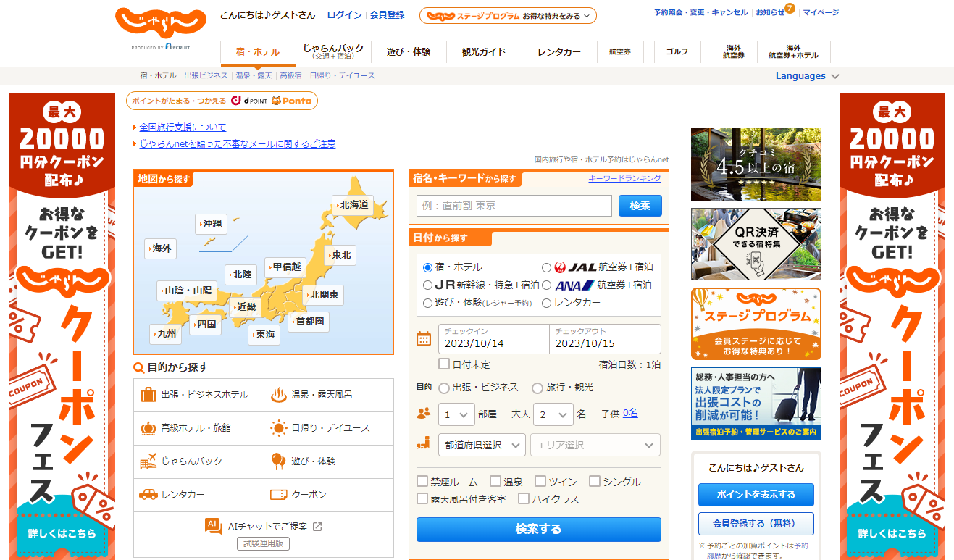This screenshot has width=954, height=560.
Task: Click the balloon icon for 遊び・体験
Action: click(279, 461)
